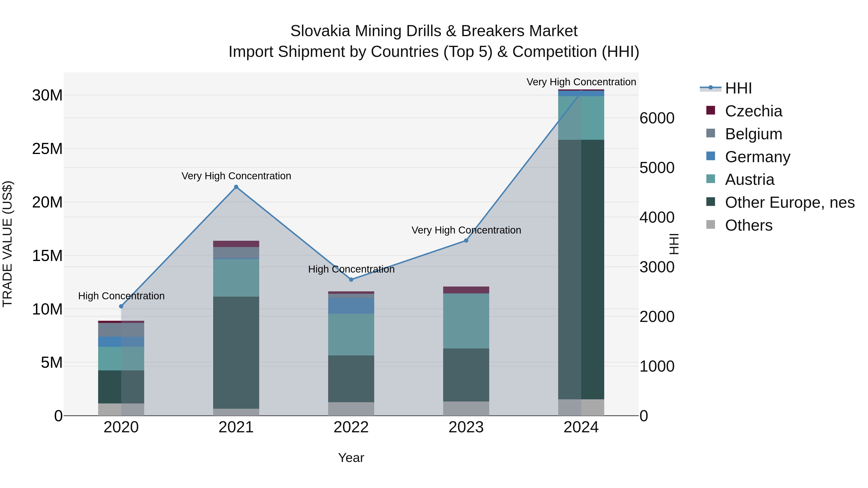Click the 2022 HHI data point marker
The height and width of the screenshot is (488, 868).
(351, 280)
